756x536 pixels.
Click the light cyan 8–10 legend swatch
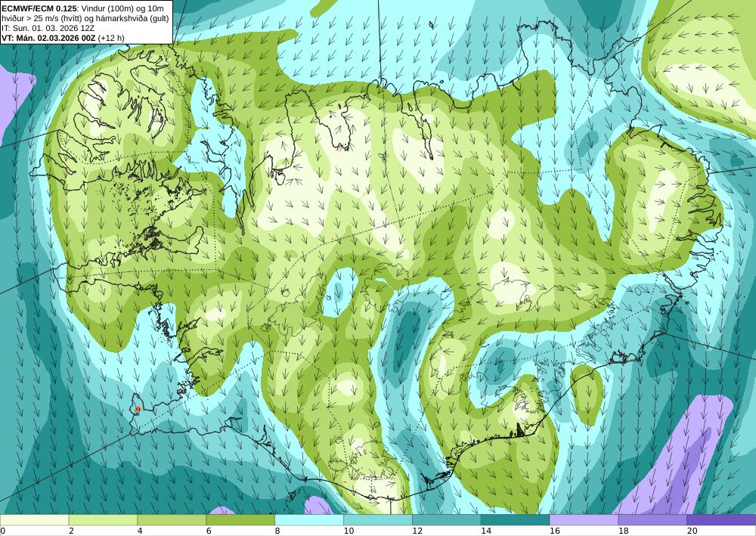pyautogui.click(x=309, y=520)
